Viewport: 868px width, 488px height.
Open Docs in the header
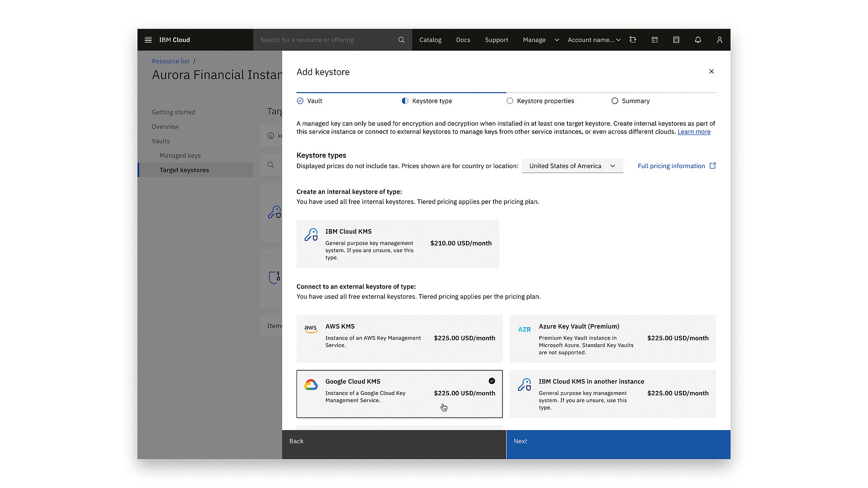click(463, 40)
